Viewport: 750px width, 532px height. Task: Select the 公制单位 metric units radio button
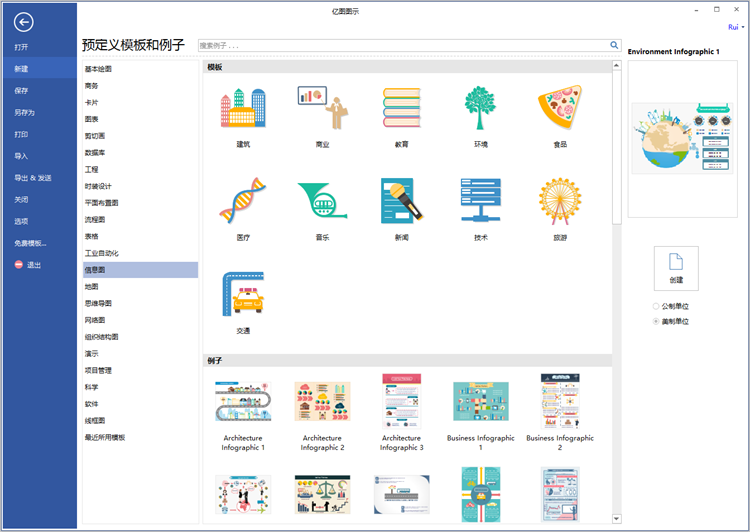[x=656, y=306]
